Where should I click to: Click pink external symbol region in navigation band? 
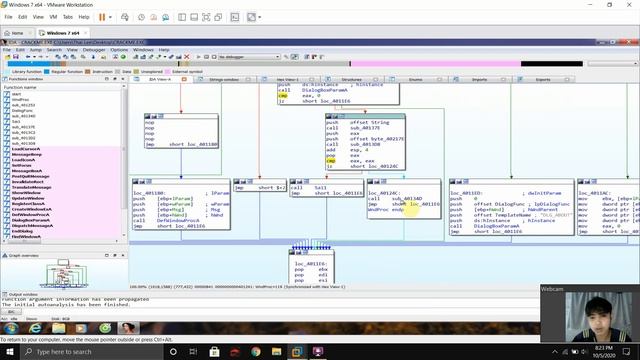tap(436, 64)
